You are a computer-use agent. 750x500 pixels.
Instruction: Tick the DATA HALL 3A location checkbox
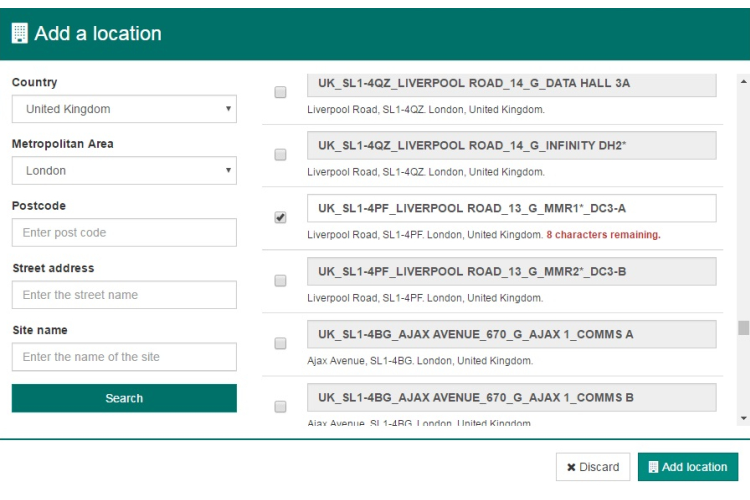coord(281,92)
